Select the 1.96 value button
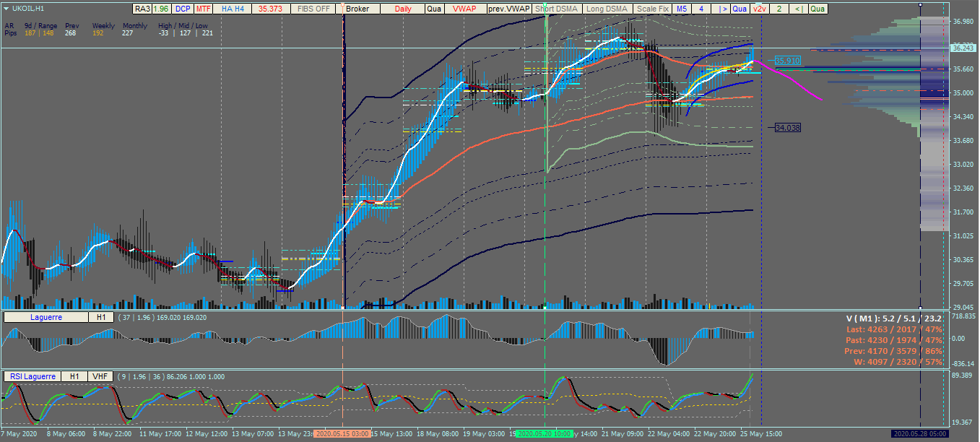This screenshot has height=442, width=980. point(162,9)
